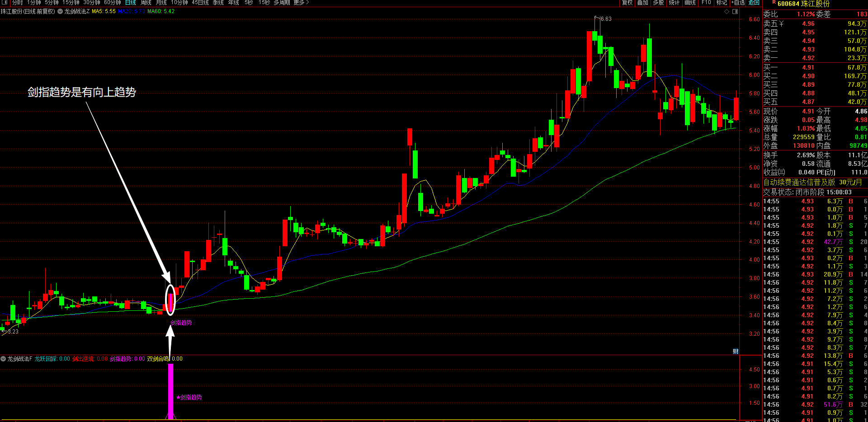868x422 pixels.
Task: Click the 叠加 overlay button
Action: pos(643,3)
